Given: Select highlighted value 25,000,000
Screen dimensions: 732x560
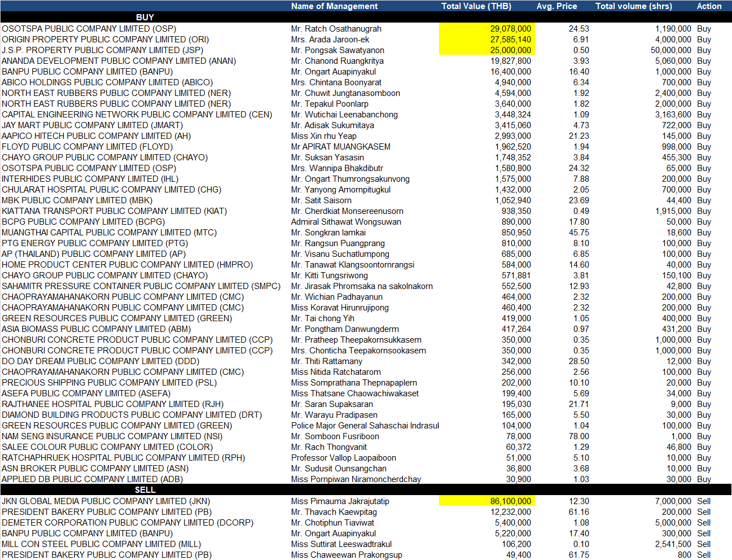Looking at the screenshot, I should (x=486, y=50).
